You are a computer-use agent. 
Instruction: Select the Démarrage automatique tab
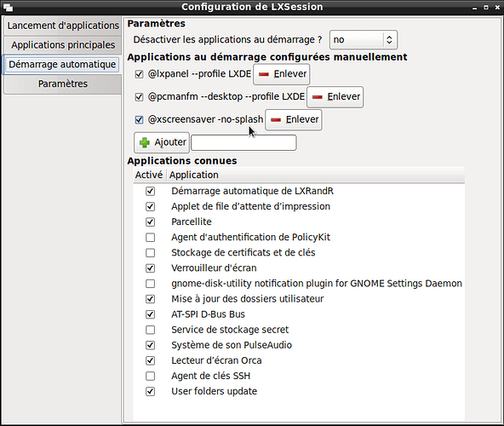(x=62, y=65)
